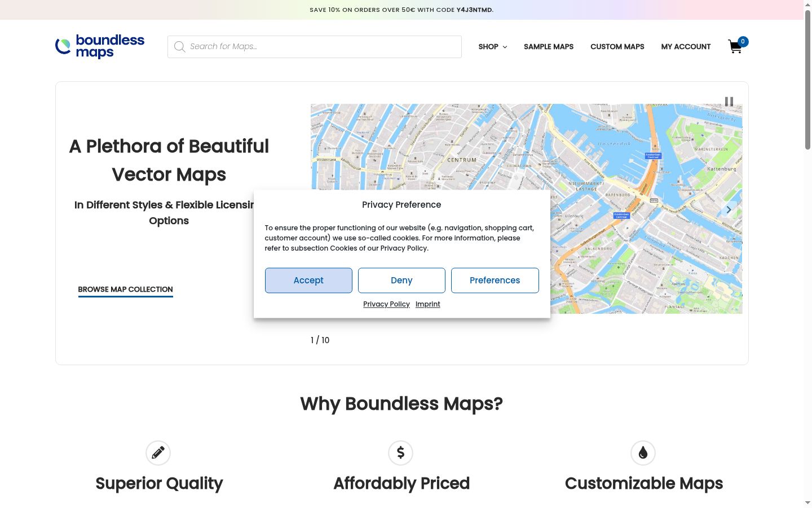Click the A Plethora of Beautiful Vector Maps heading
The height and width of the screenshot is (508, 812).
(169, 160)
